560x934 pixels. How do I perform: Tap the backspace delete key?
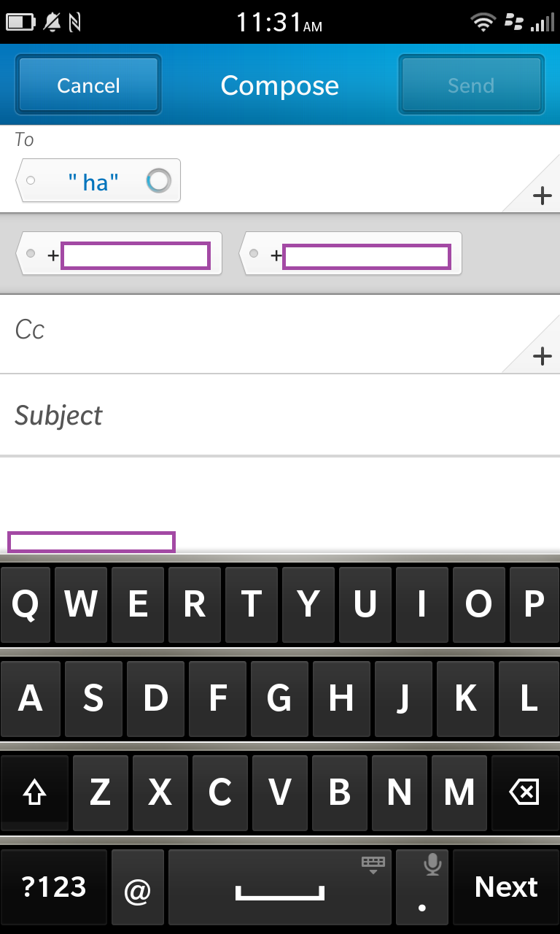pyautogui.click(x=524, y=793)
